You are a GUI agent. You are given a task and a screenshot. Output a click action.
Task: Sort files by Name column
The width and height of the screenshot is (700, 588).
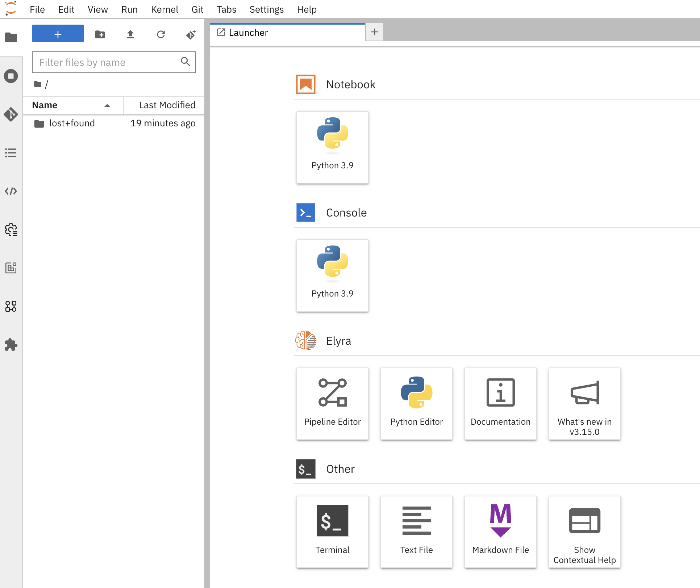pos(73,105)
